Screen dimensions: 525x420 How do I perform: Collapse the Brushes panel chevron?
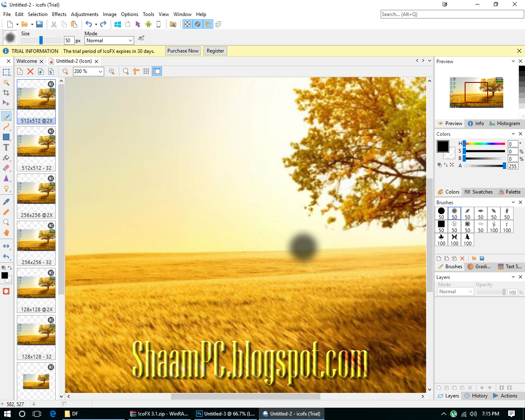pos(513,202)
